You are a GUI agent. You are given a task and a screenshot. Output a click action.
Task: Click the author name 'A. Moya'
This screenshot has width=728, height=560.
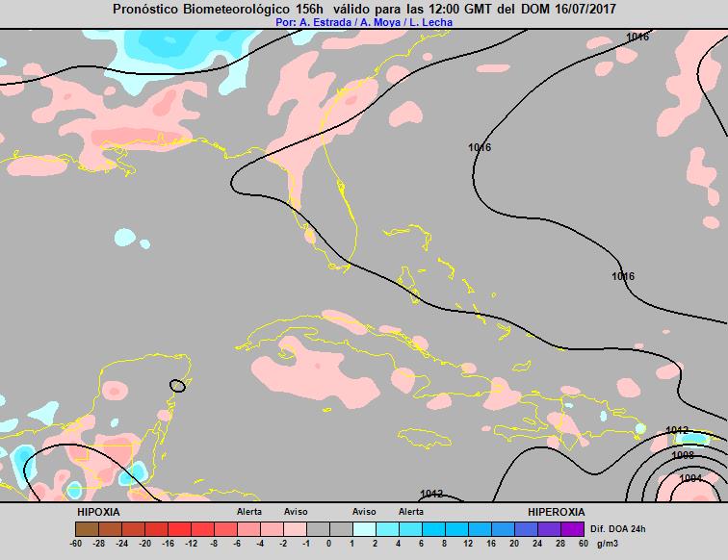pos(380,22)
